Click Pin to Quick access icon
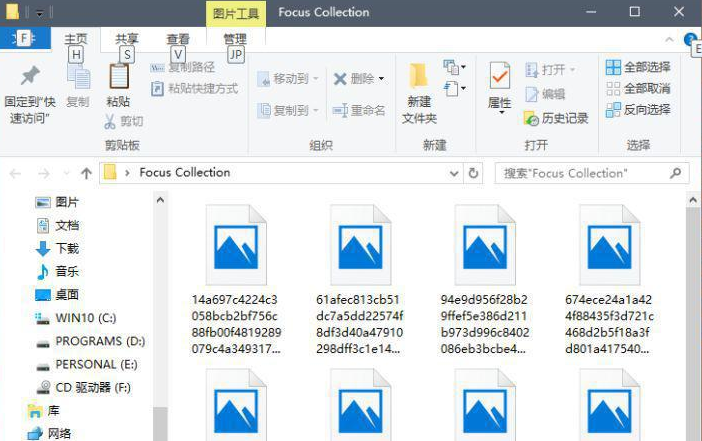702x441 pixels. (30, 76)
